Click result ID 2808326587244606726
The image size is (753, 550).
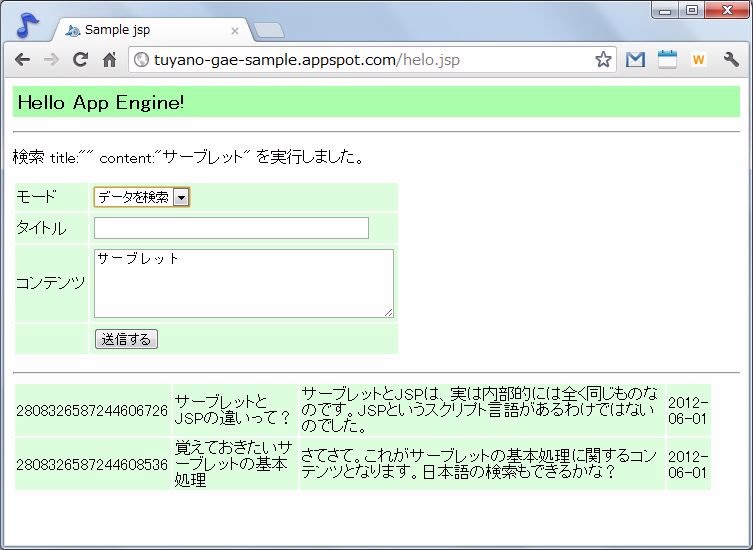coord(92,410)
